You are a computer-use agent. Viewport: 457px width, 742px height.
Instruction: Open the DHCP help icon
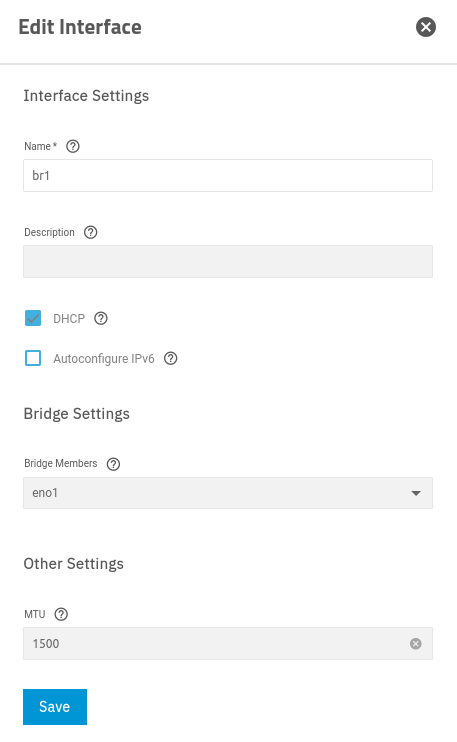click(101, 318)
